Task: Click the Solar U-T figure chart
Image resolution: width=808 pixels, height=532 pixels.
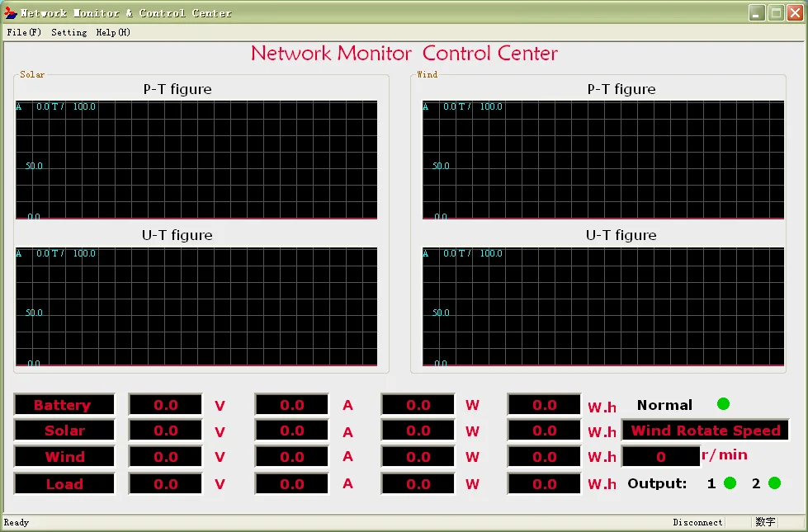Action: (196, 306)
